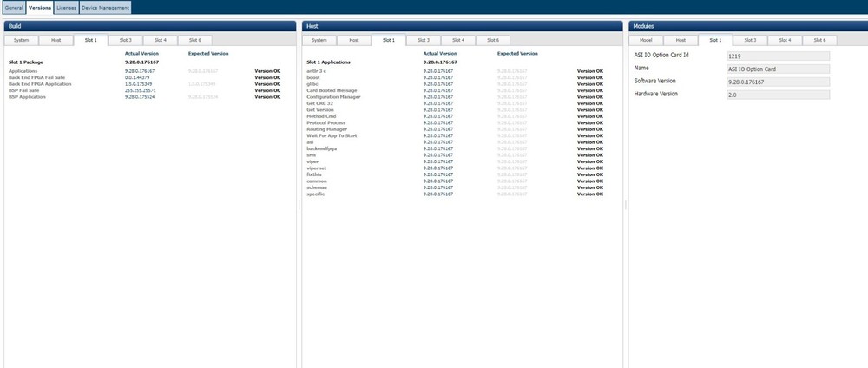Click the Get Version row
Image resolution: width=868 pixels, height=368 pixels.
point(455,109)
